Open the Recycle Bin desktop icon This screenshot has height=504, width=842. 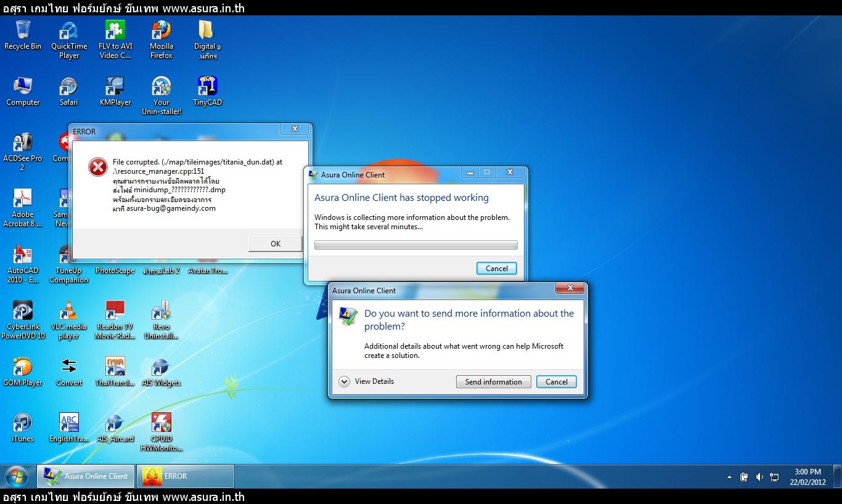[x=23, y=35]
